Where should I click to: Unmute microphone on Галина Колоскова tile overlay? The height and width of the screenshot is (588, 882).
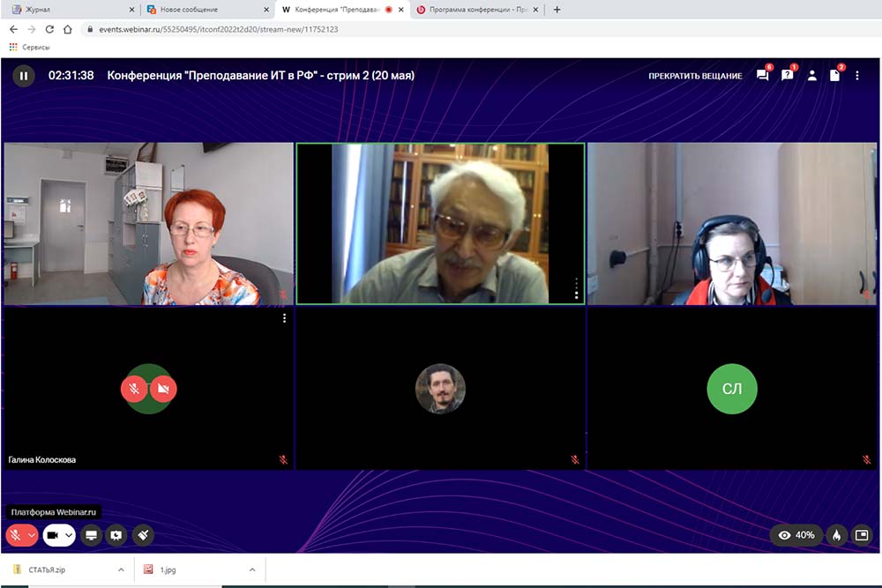coord(134,389)
